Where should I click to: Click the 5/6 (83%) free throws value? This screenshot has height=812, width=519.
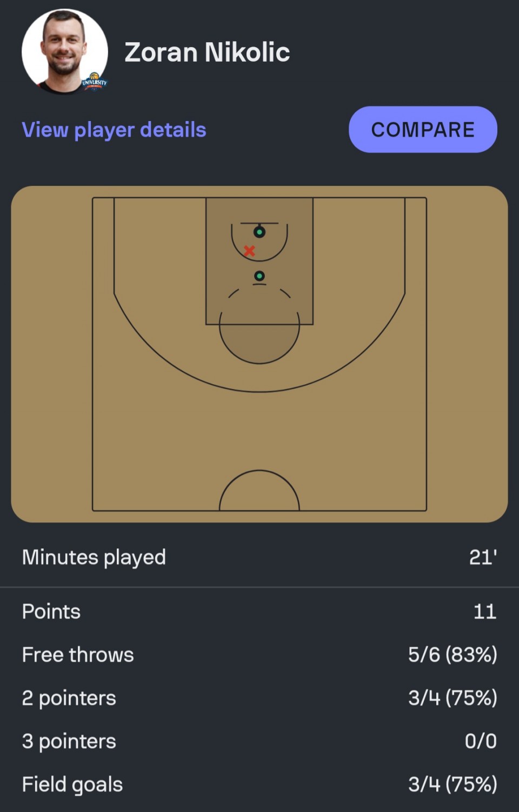tap(453, 655)
